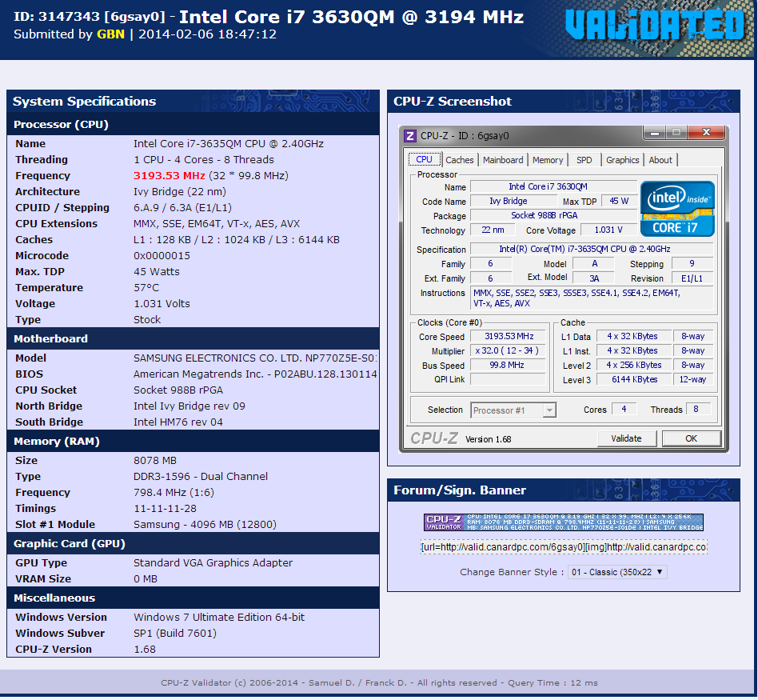Open the Processor #1 selection dropdown

coord(513,410)
